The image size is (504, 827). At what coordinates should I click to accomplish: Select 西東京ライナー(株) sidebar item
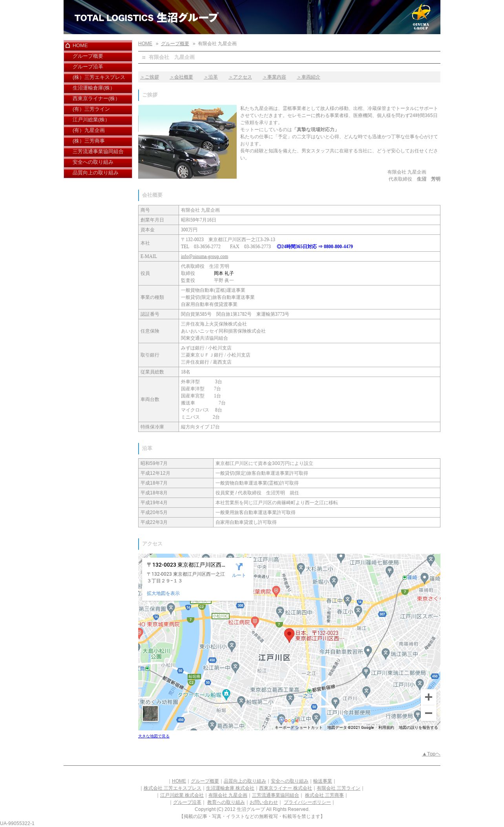pyautogui.click(x=98, y=99)
